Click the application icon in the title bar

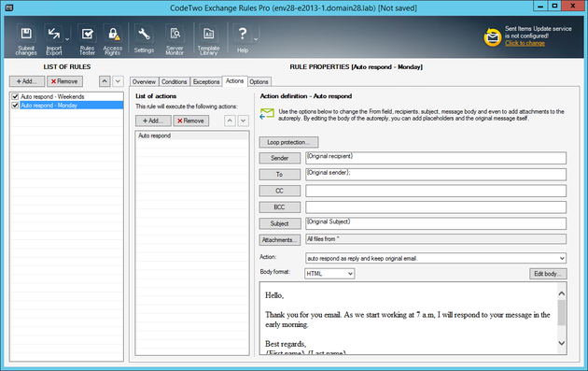click(x=9, y=7)
